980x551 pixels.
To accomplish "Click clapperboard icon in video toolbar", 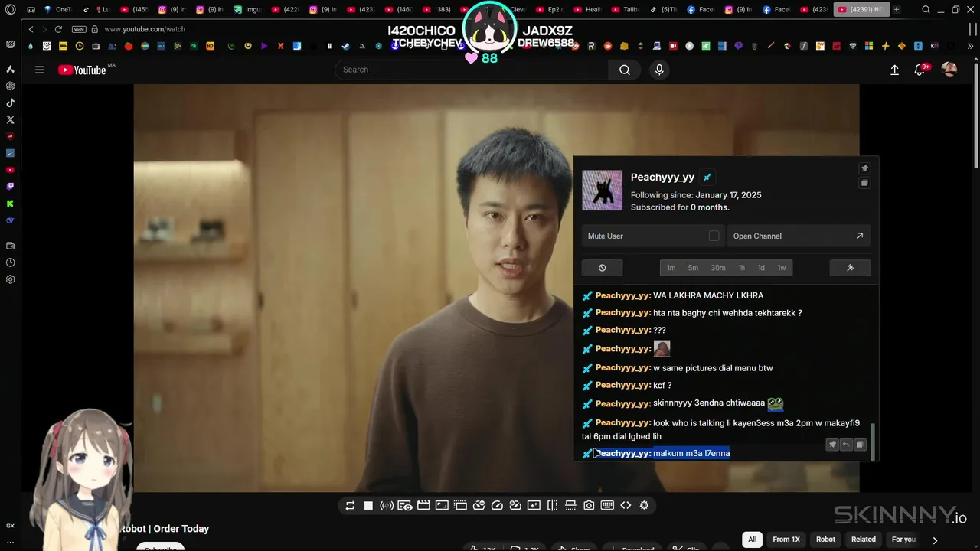I will tap(423, 505).
